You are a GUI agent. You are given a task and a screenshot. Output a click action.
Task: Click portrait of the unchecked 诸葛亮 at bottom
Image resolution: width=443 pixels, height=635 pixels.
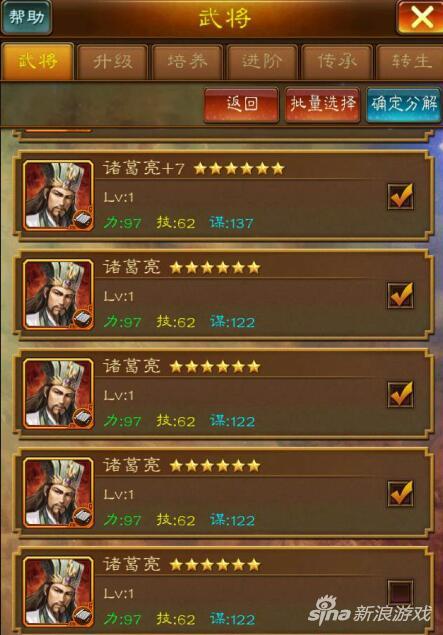pyautogui.click(x=58, y=592)
